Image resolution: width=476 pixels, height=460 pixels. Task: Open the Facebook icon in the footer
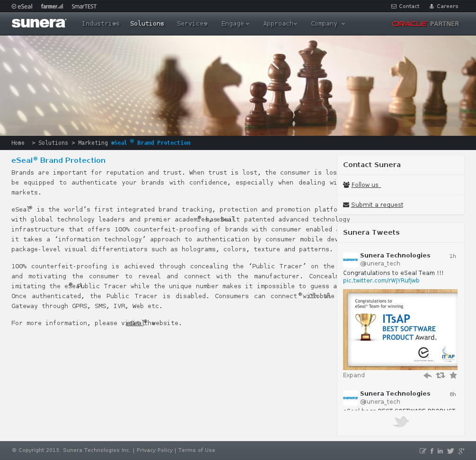(432, 451)
